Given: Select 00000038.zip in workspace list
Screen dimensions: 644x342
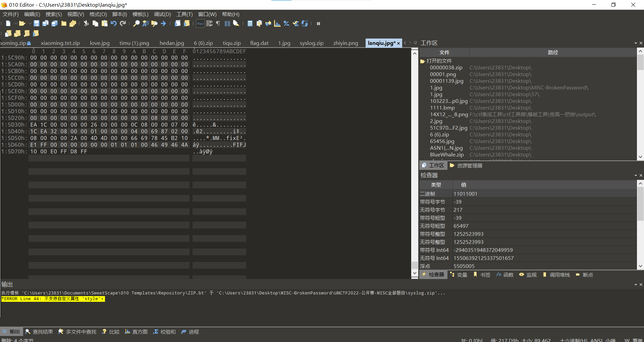Looking at the screenshot, I should [446, 68].
